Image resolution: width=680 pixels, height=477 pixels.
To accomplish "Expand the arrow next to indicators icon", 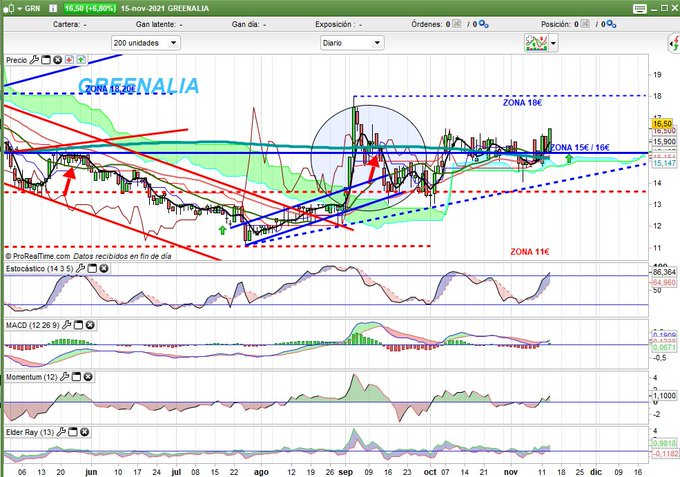I will coord(553,43).
